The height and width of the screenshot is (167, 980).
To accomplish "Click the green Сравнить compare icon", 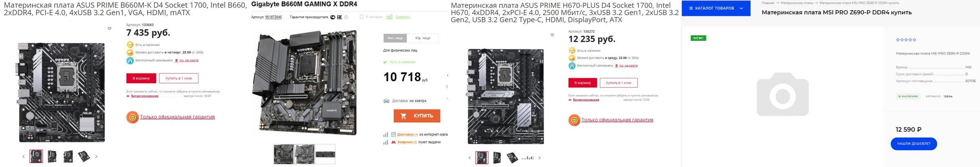I will point(390,17).
